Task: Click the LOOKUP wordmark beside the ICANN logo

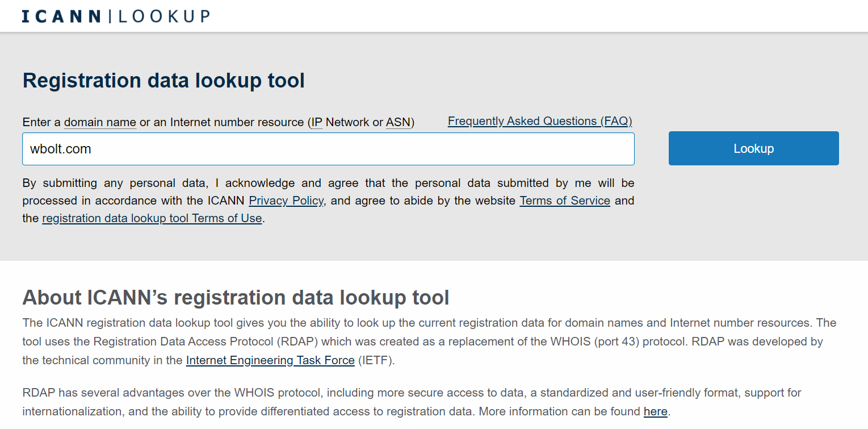Action: 164,16
